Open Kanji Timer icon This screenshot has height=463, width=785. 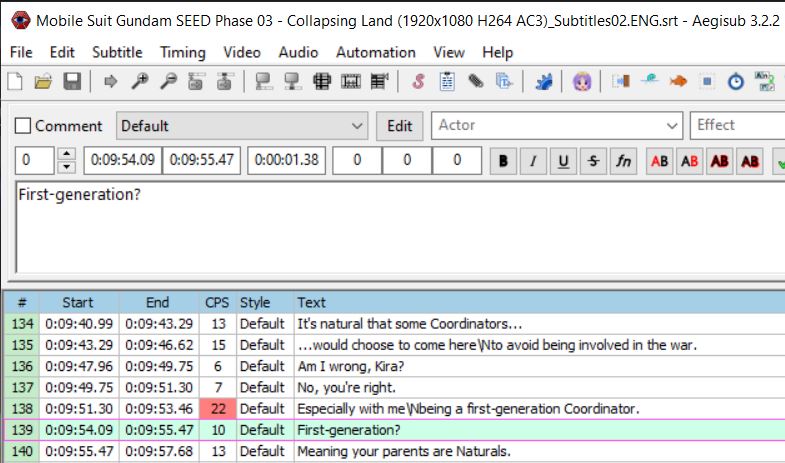pyautogui.click(x=764, y=81)
